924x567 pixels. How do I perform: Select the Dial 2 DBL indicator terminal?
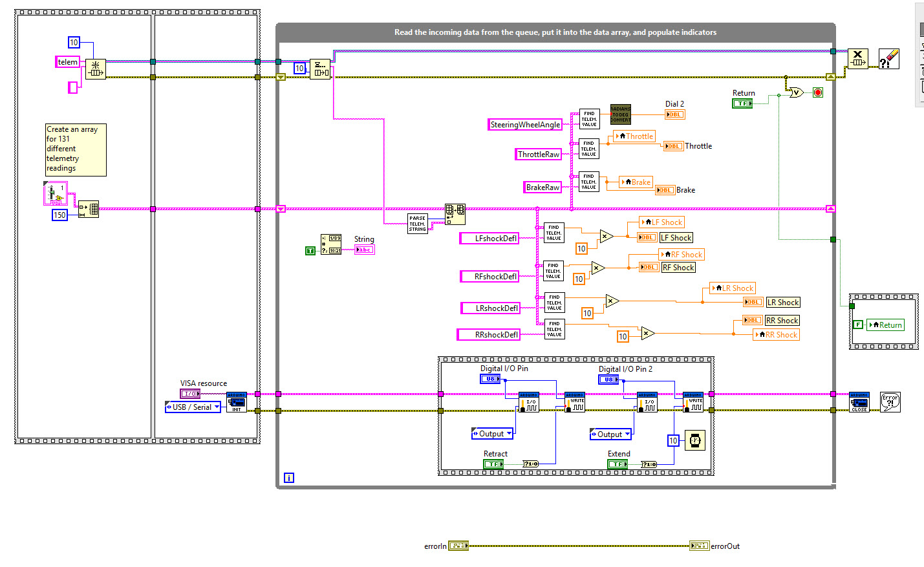coord(675,114)
